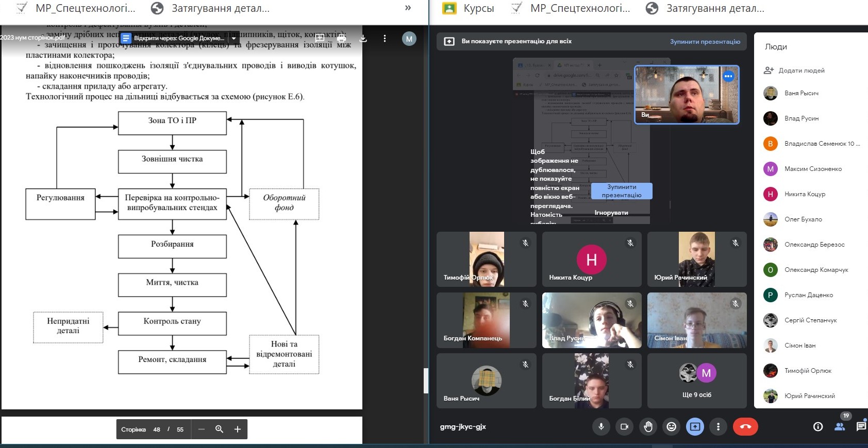Open the people panel icon with badge 19
This screenshot has height=448, width=868.
[840, 426]
